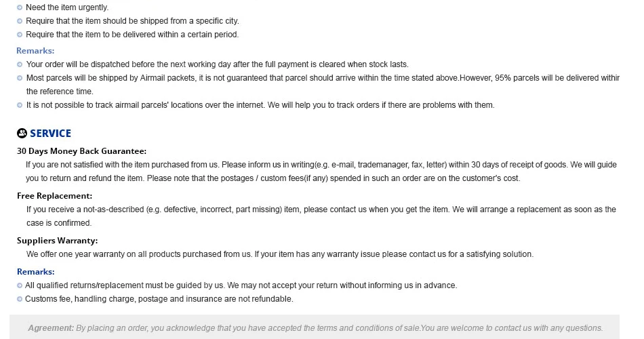
Task: Click bullet icon next to 'Your order will be dispatched'
Action: click(x=19, y=64)
